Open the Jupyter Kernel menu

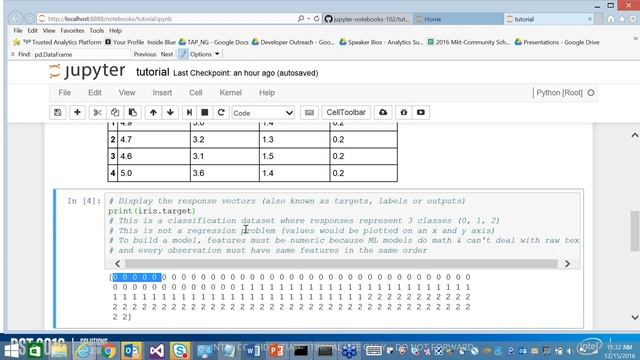(231, 93)
